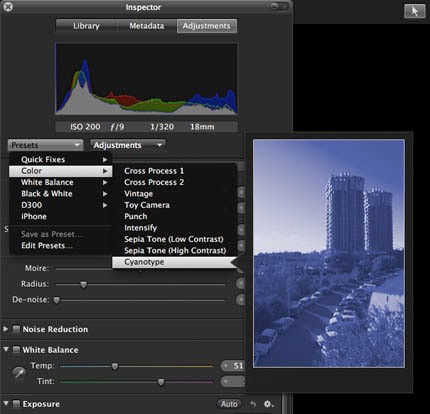Apply the Cross Process 1 preset
The height and width of the screenshot is (414, 430).
coord(174,171)
